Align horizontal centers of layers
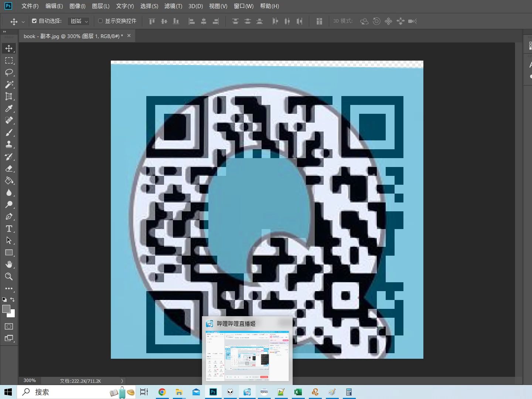532x399 pixels. point(204,21)
